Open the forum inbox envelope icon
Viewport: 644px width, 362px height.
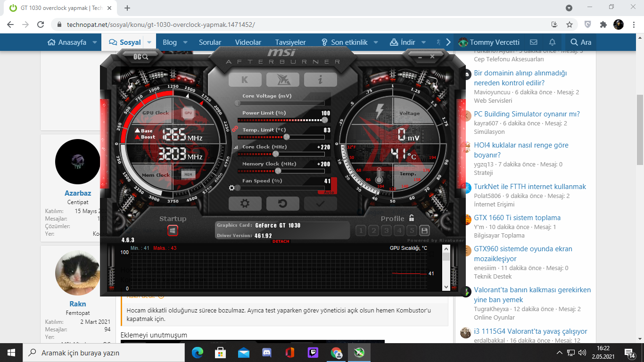click(x=534, y=42)
